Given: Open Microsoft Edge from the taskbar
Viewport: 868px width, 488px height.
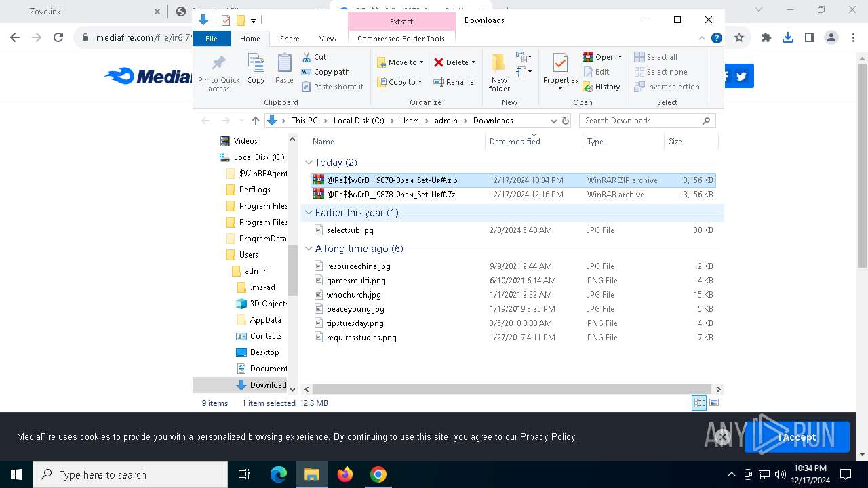Looking at the screenshot, I should pos(279,474).
